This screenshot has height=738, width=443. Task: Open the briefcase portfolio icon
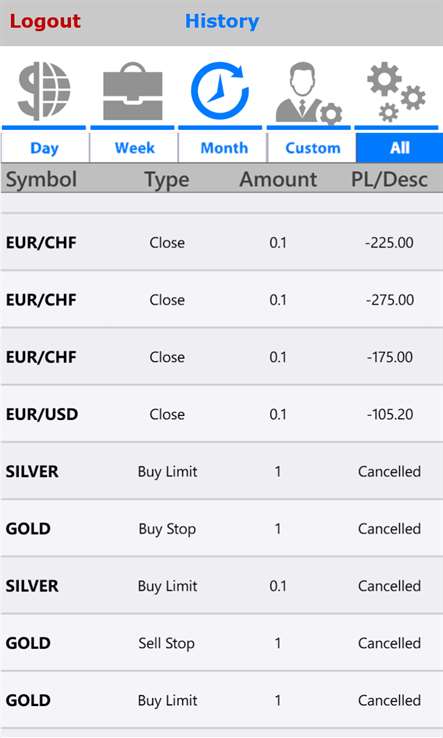click(x=133, y=91)
